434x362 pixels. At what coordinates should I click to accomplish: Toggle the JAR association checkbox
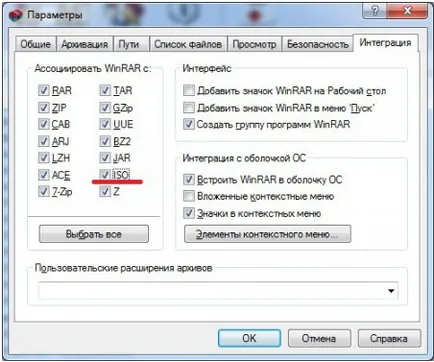(105, 158)
